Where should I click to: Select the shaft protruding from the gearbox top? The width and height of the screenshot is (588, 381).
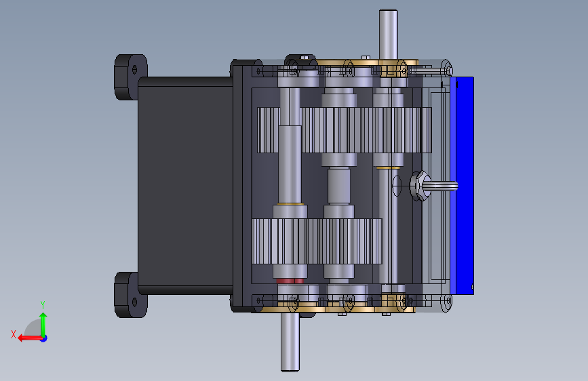point(388,34)
